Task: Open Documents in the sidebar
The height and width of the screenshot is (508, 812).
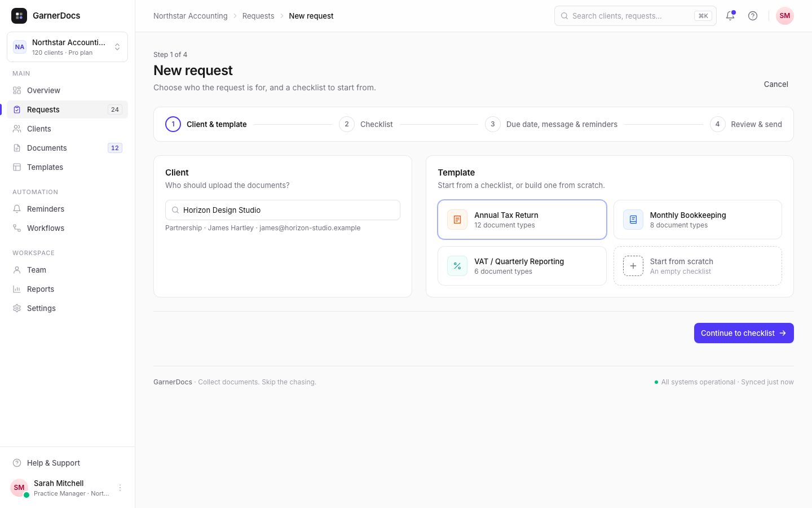Action: coord(68,148)
